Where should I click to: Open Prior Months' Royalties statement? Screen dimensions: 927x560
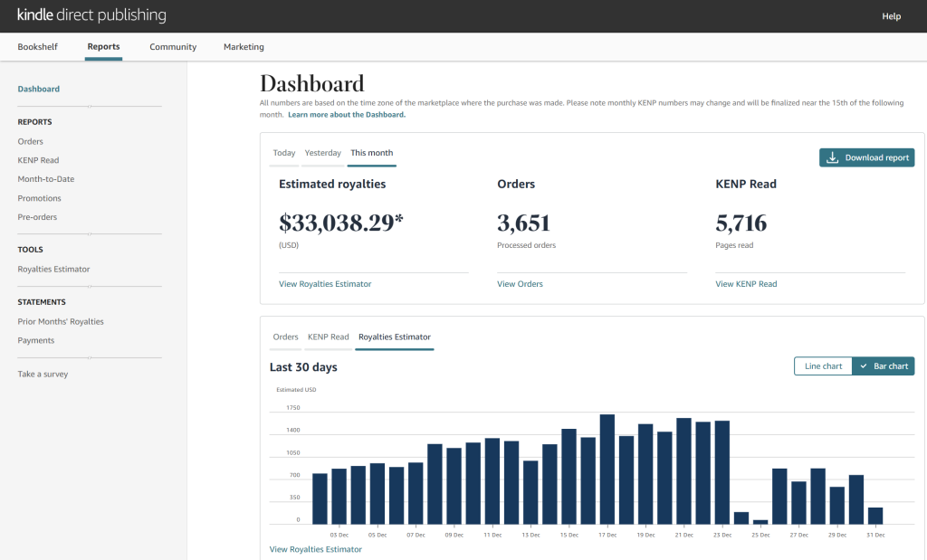(61, 322)
